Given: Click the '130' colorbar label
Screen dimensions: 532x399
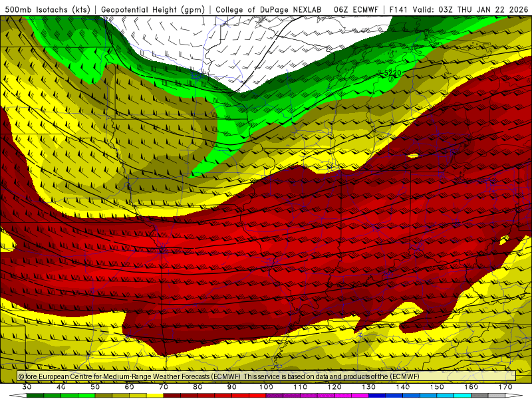Looking at the screenshot, I should 369,387.
